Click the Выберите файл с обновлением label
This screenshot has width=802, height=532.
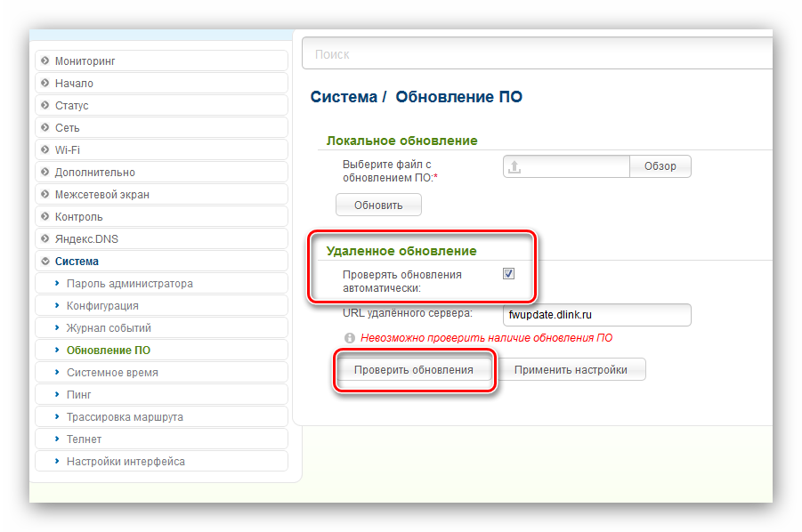390,171
